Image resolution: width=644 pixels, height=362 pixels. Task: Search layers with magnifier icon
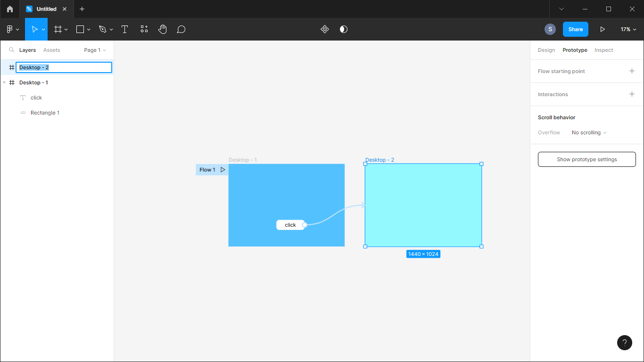pyautogui.click(x=12, y=50)
